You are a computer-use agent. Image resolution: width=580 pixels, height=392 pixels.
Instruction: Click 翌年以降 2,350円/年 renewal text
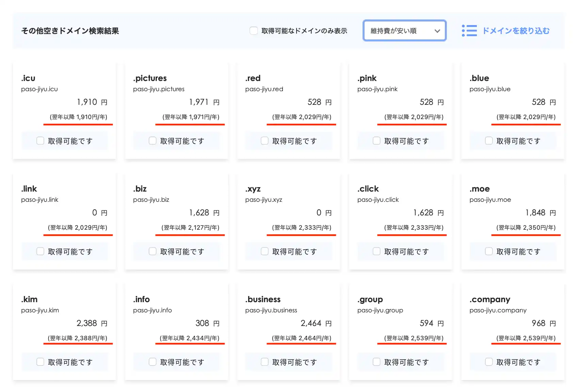[526, 227]
